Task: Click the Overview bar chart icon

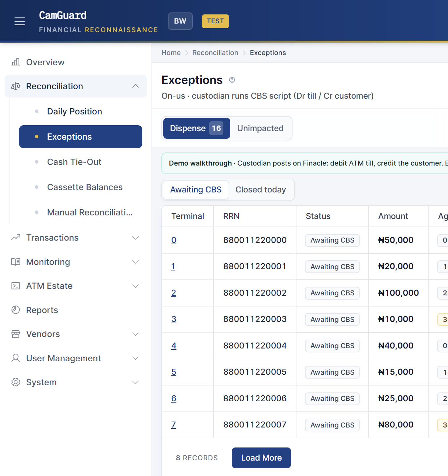Action: (16, 62)
